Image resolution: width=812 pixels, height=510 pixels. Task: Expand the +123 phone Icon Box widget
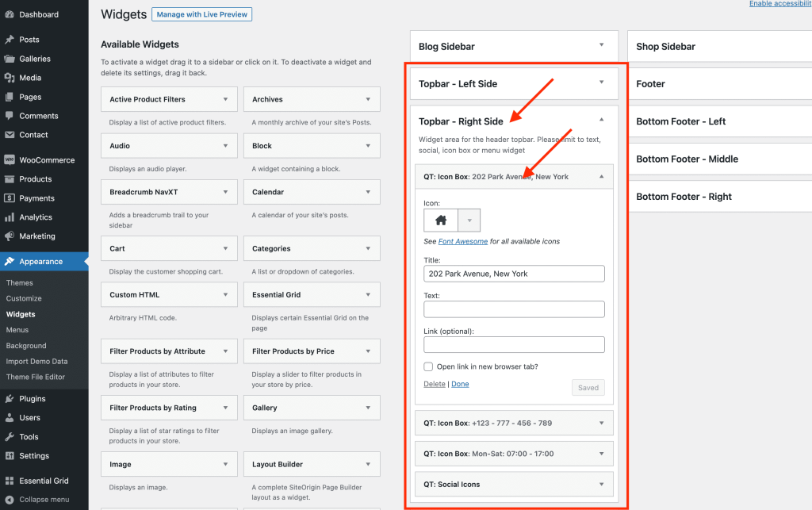click(x=601, y=423)
